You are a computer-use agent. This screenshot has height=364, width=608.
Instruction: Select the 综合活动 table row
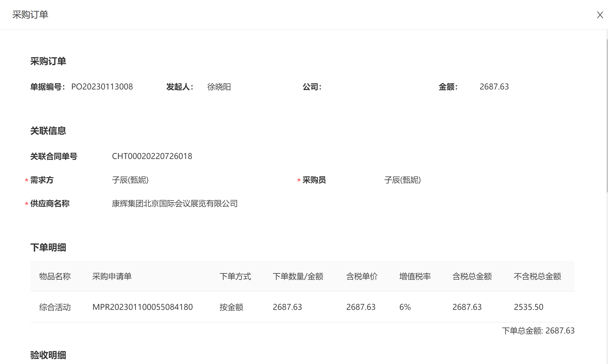[x=55, y=307]
